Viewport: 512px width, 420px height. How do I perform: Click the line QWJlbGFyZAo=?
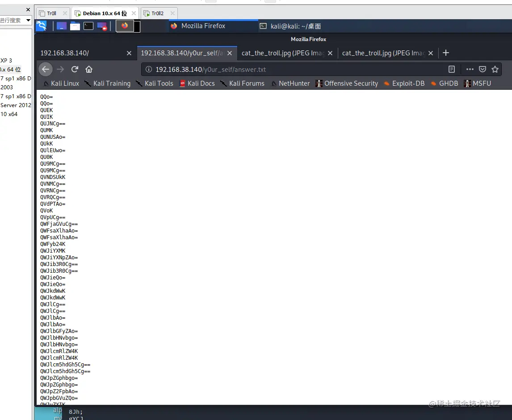pyautogui.click(x=59, y=331)
